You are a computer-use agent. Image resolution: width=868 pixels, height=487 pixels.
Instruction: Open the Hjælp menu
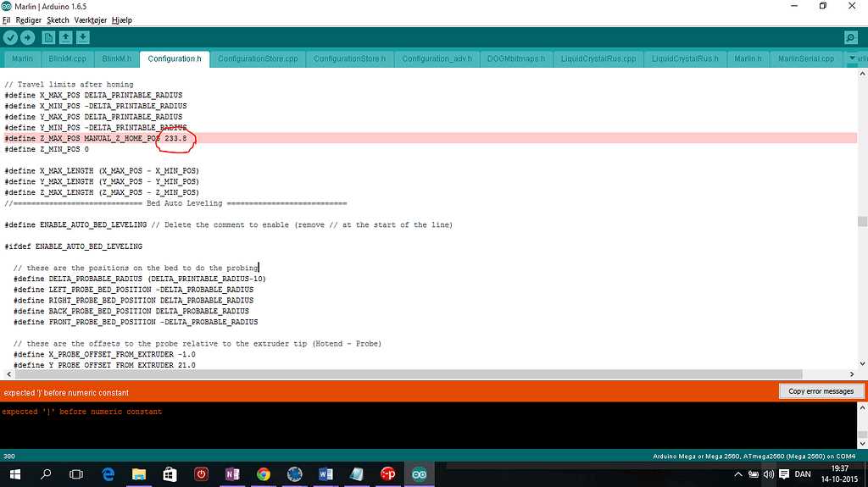point(122,20)
